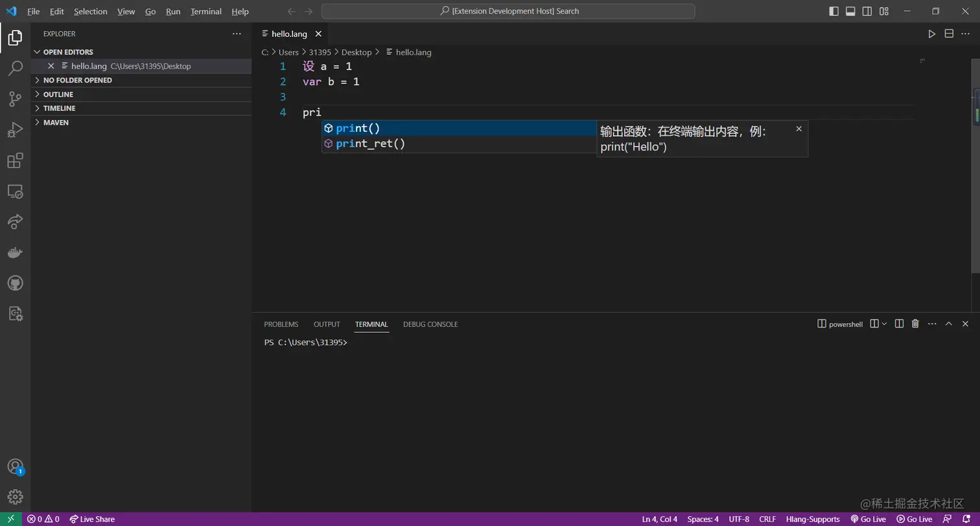
Task: Toggle the primary side bar layout button
Action: point(834,11)
